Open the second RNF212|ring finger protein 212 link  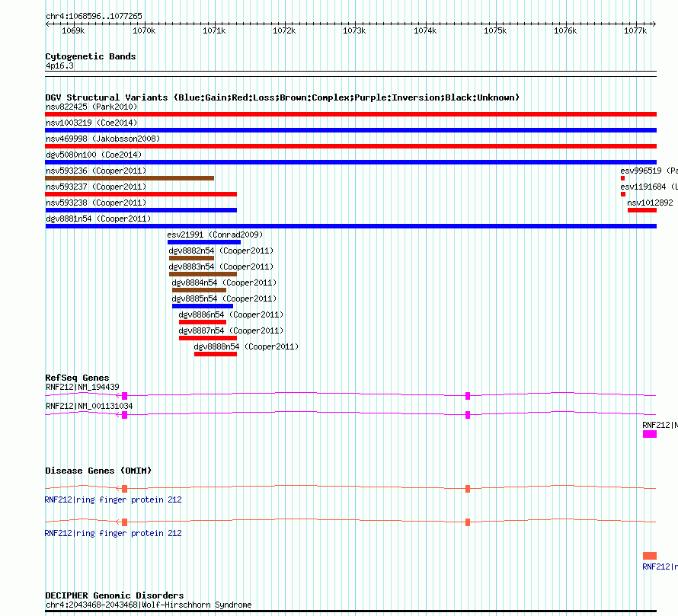tap(114, 534)
